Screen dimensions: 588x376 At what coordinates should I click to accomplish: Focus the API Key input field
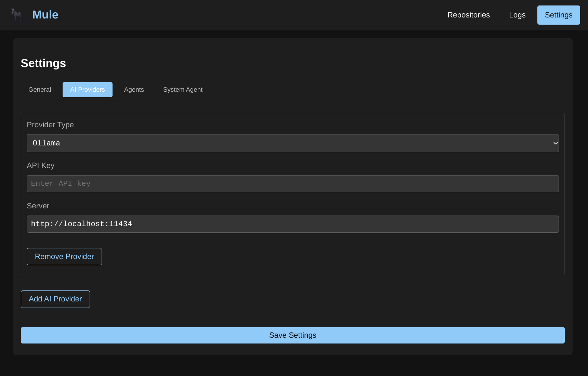pyautogui.click(x=292, y=184)
